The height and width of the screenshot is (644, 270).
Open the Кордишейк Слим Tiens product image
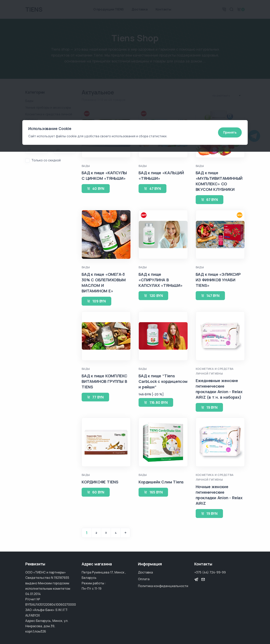[163, 442]
